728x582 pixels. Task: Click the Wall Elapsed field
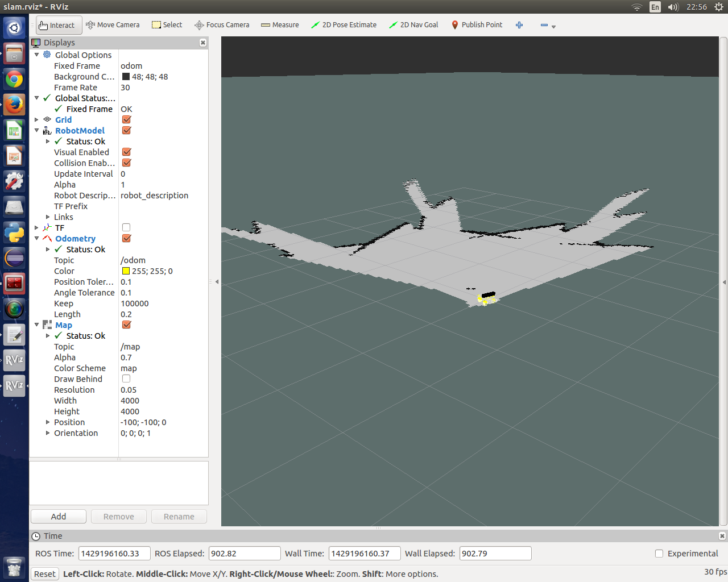[495, 554]
